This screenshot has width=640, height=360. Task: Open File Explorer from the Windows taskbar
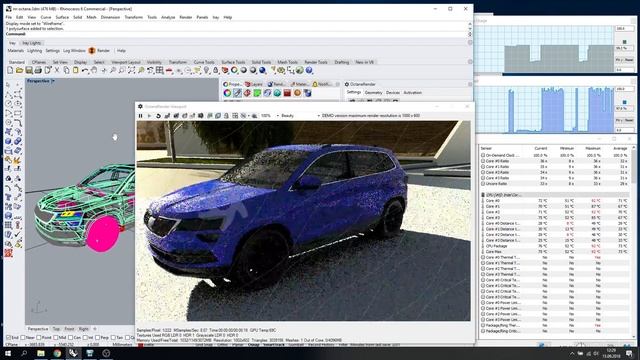tap(41, 353)
